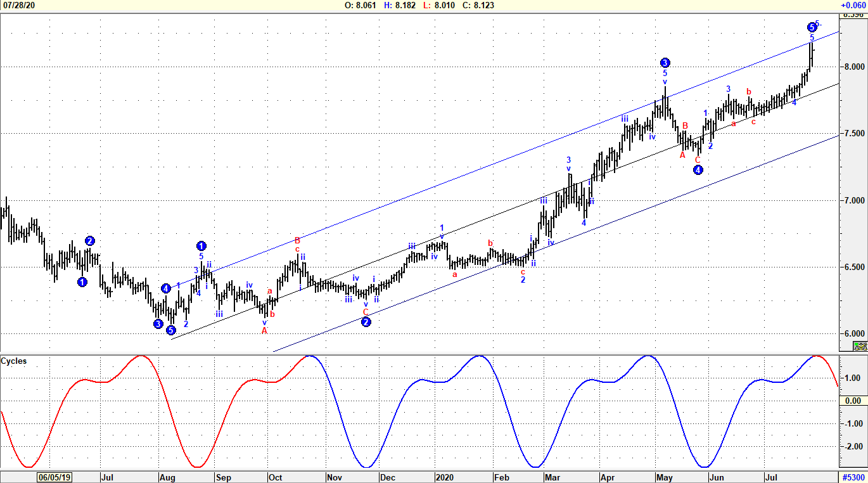Click the #5300 code in the corner
The image size is (868, 483).
tap(854, 477)
